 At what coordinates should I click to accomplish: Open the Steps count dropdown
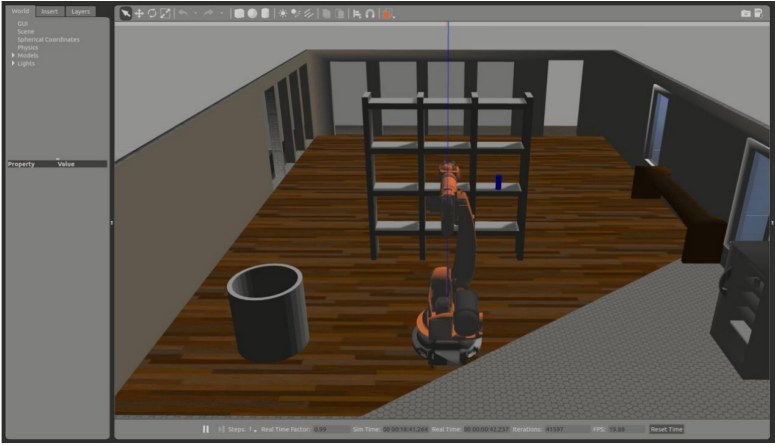coord(255,430)
